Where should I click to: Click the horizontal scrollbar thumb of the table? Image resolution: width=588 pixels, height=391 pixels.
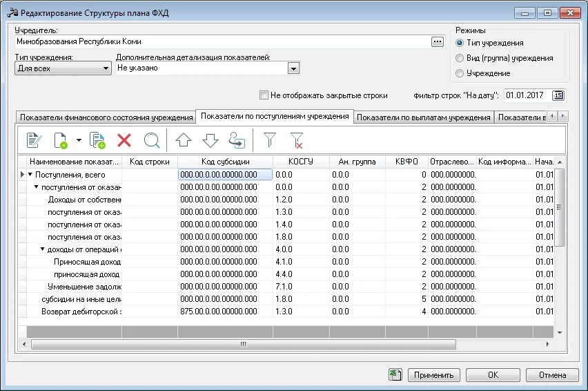pyautogui.click(x=244, y=344)
